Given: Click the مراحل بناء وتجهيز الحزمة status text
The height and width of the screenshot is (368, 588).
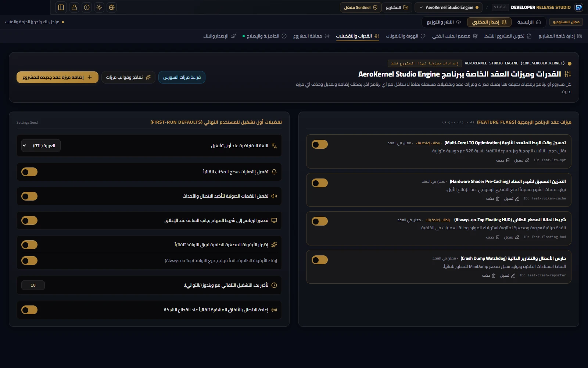Looking at the screenshot, I should click(32, 22).
